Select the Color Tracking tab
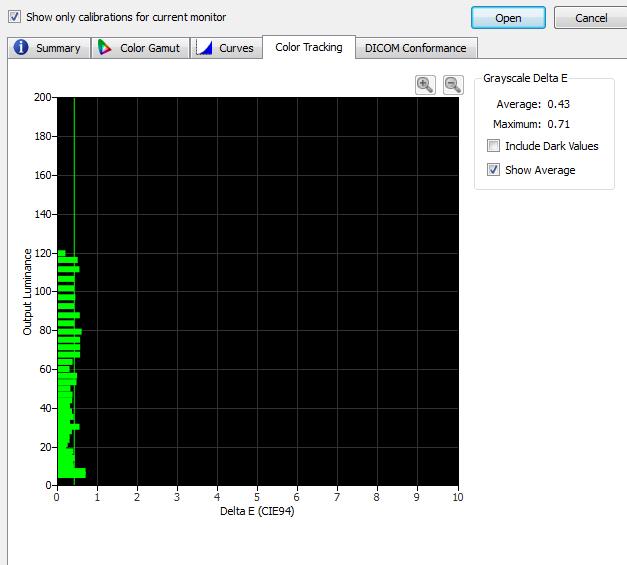The image size is (627, 565). tap(309, 47)
